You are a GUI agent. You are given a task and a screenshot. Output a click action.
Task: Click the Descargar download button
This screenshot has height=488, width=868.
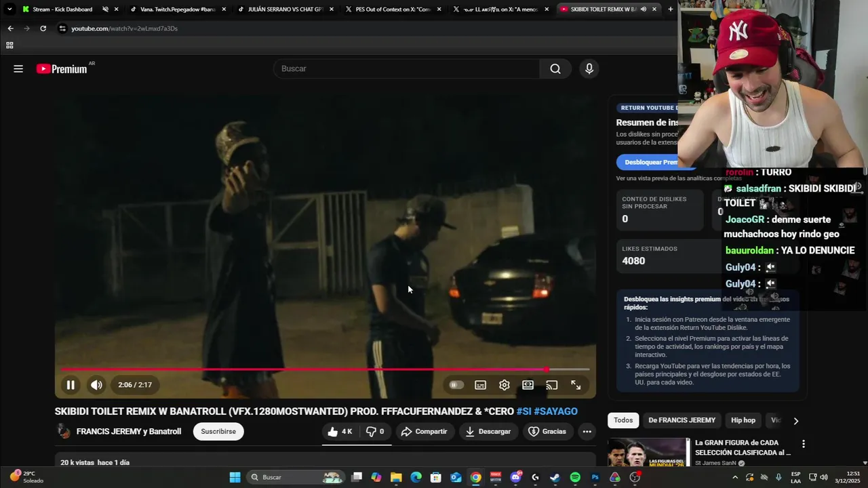[x=488, y=431]
